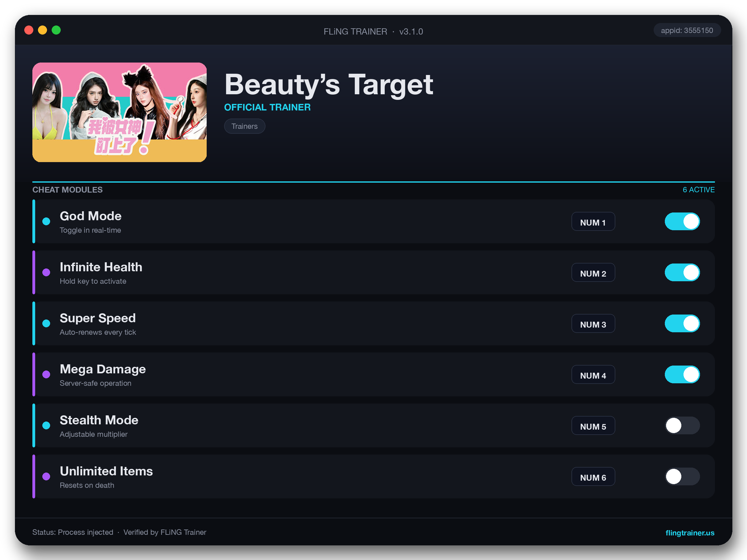Close the window with red button
The width and height of the screenshot is (747, 560).
click(x=29, y=30)
